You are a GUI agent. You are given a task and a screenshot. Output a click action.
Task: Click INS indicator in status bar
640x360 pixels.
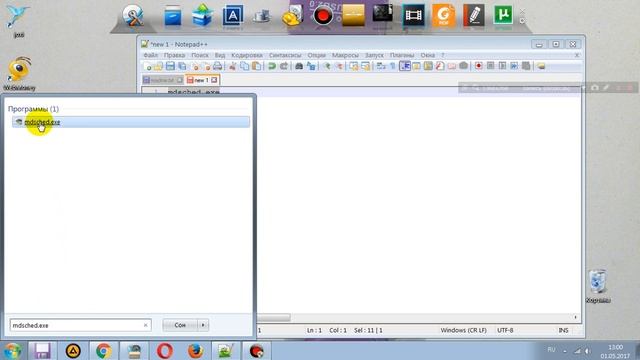pyautogui.click(x=564, y=330)
